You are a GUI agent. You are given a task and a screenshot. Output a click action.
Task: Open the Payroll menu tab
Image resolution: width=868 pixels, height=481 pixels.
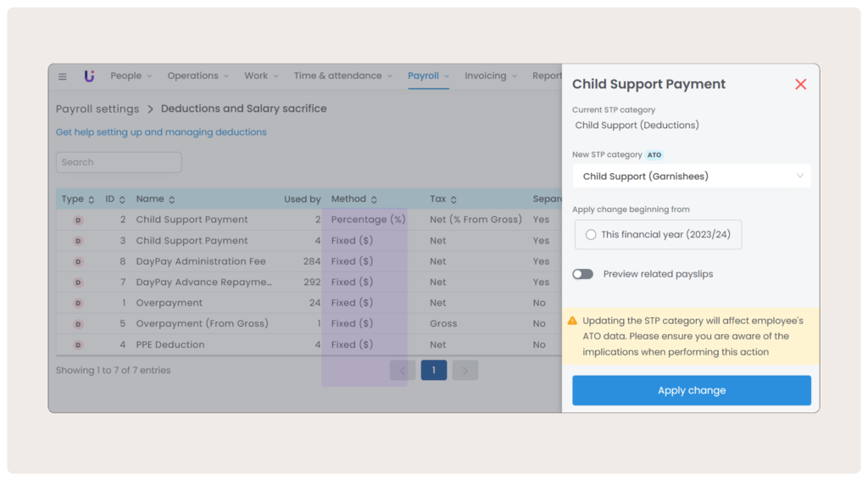[427, 76]
